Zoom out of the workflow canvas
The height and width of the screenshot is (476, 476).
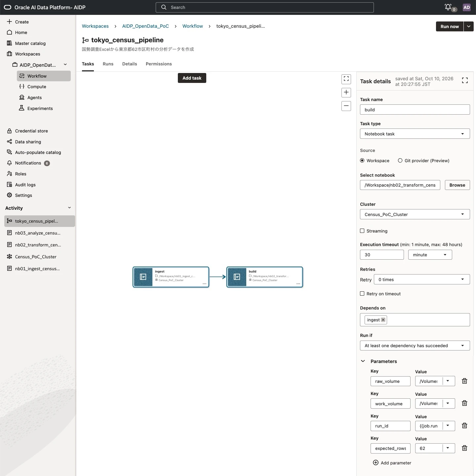coord(346,106)
